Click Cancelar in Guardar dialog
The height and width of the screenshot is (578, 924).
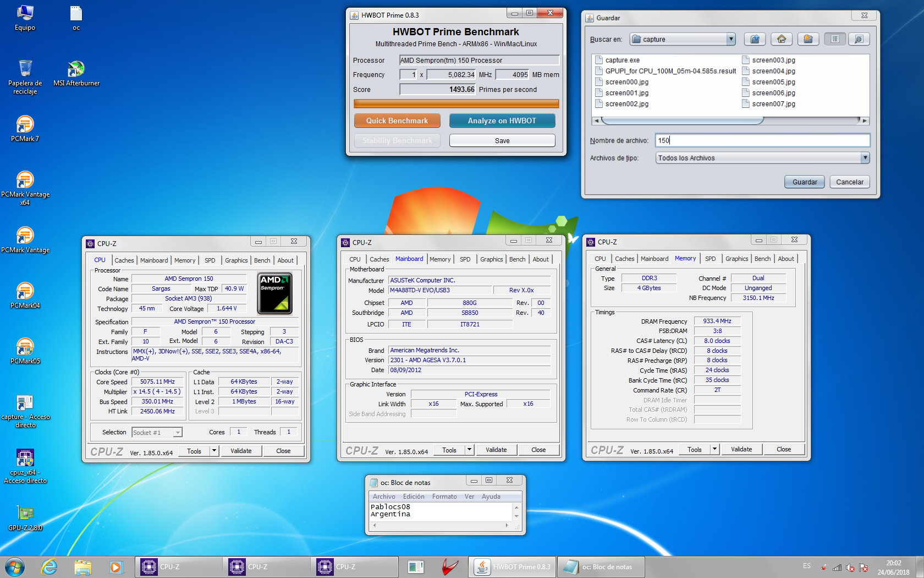[x=850, y=182]
